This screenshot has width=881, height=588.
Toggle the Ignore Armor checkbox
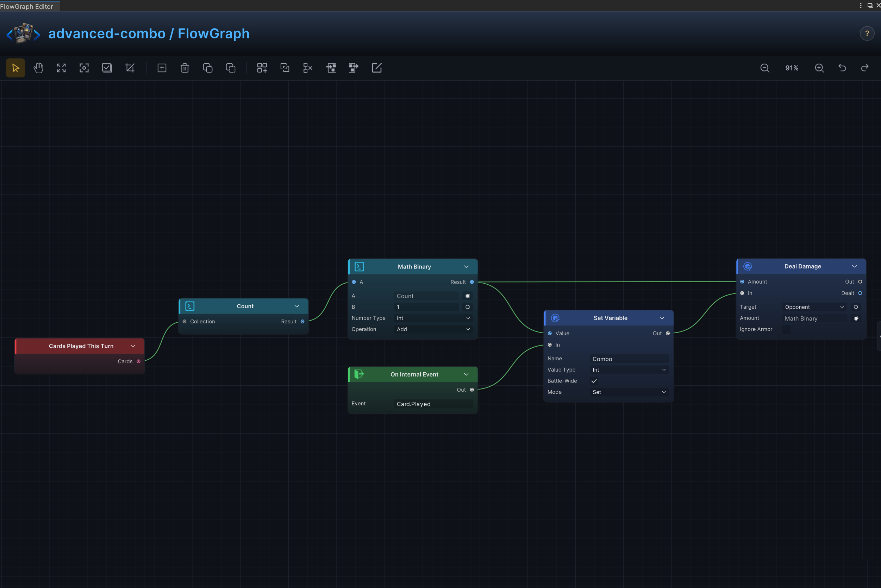(786, 329)
